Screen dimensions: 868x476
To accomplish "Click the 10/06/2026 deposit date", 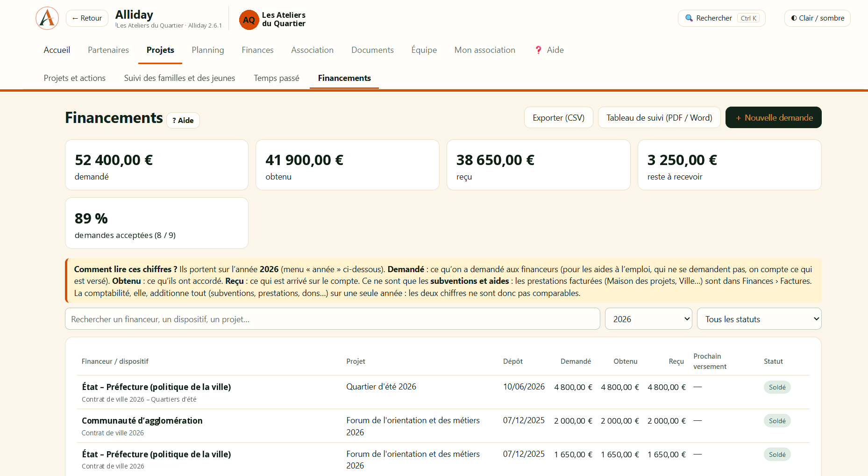I will [524, 387].
